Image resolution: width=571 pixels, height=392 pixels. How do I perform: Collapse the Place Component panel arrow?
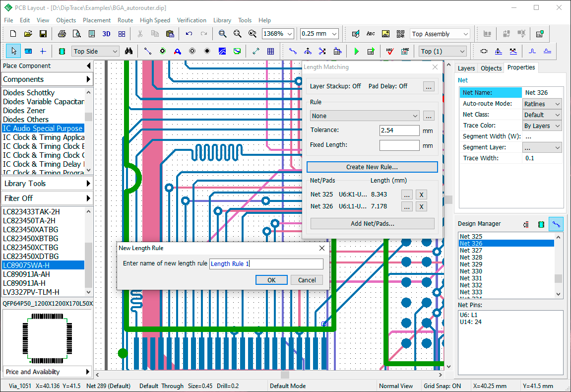tap(88, 66)
